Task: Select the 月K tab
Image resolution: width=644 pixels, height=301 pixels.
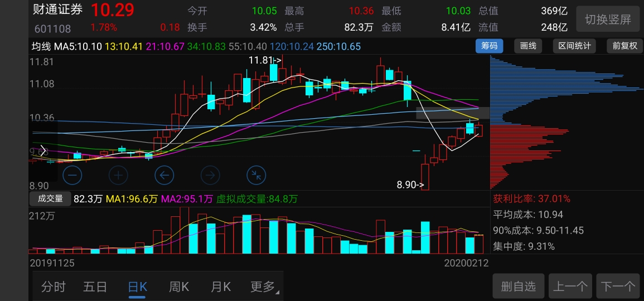Action: coord(221,287)
